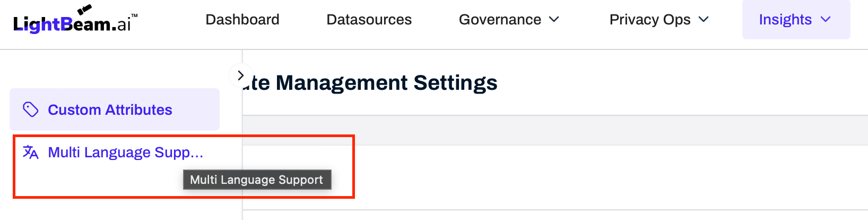Click the TM trademark symbol by the logo

click(134, 16)
